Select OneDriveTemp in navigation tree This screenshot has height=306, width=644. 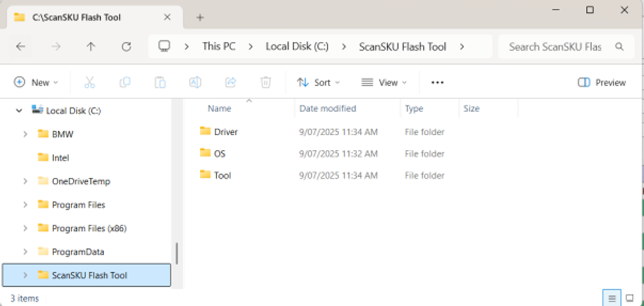81,181
